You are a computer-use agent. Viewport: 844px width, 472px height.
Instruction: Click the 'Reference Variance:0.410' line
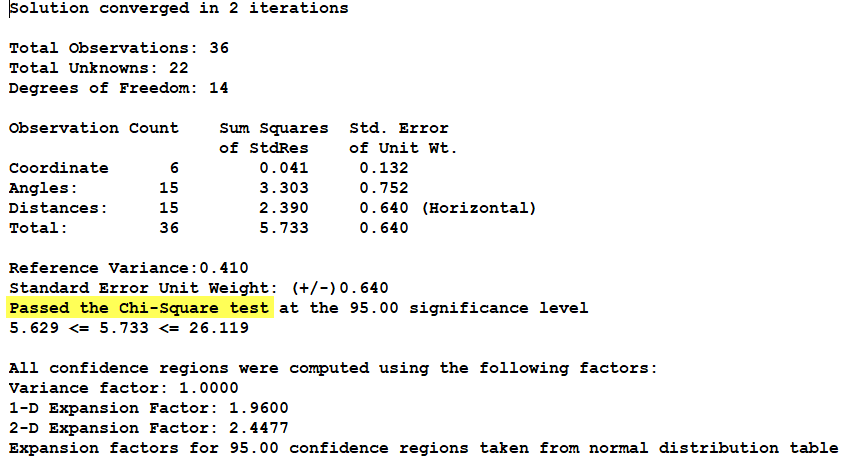(129, 268)
